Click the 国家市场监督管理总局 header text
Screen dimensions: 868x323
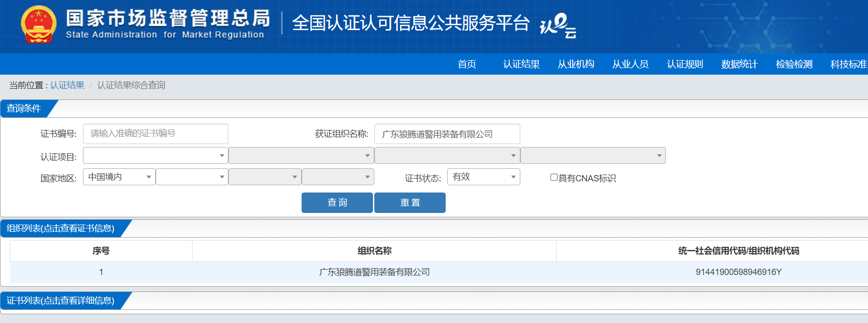168,18
